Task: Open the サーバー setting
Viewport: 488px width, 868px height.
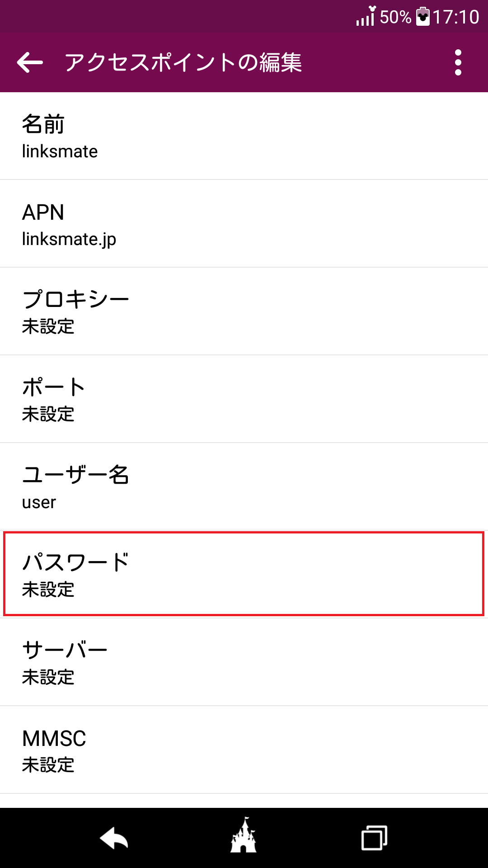Action: point(244,662)
